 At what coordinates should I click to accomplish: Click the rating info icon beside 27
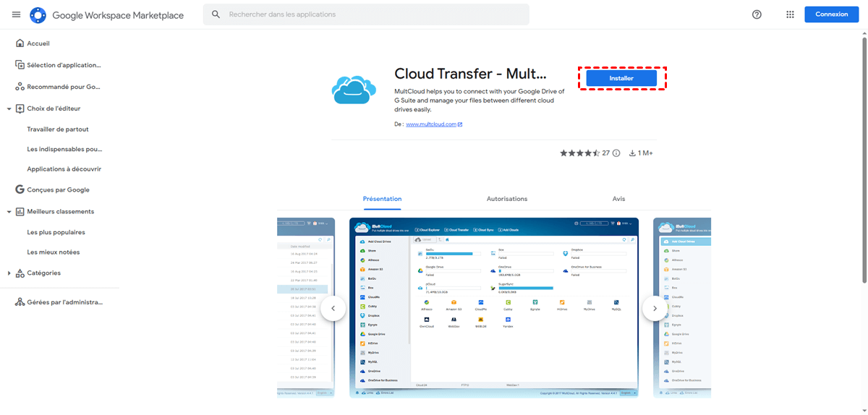pos(616,153)
